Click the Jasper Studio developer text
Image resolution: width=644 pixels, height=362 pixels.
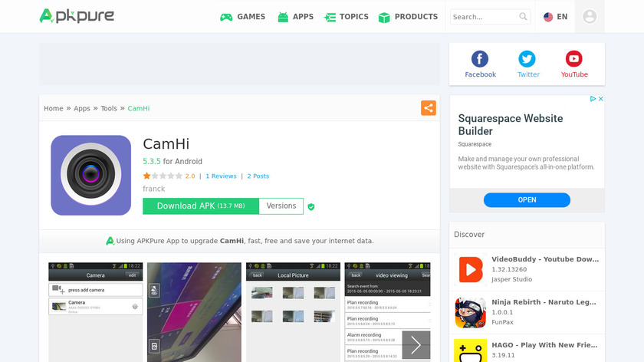click(512, 279)
